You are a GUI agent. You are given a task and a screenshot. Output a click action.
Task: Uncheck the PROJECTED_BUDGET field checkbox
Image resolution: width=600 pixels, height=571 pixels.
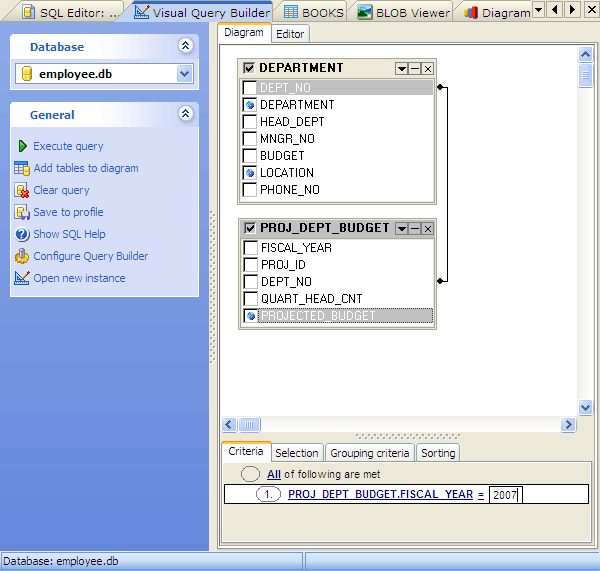251,316
